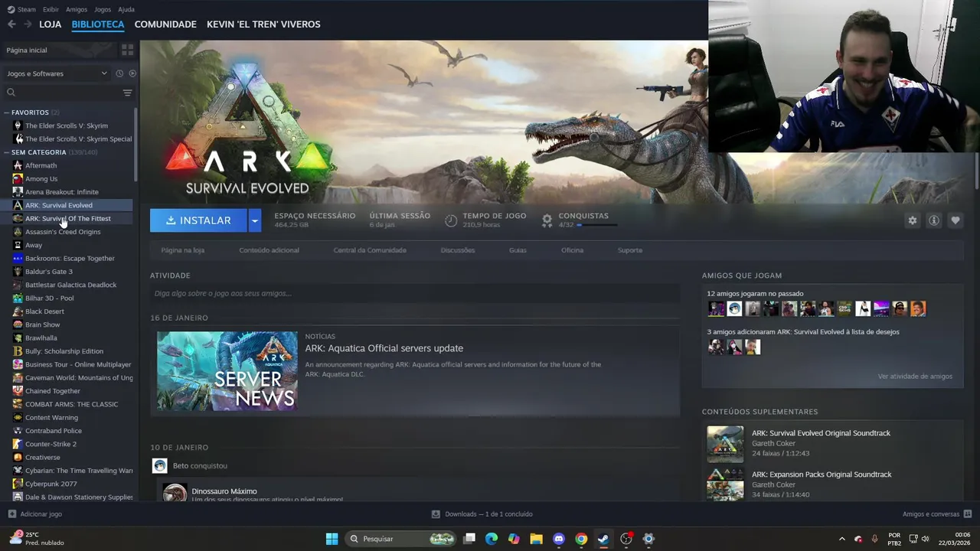Viewport: 980px width, 551px height.
Task: Click the library search field
Action: (x=63, y=93)
